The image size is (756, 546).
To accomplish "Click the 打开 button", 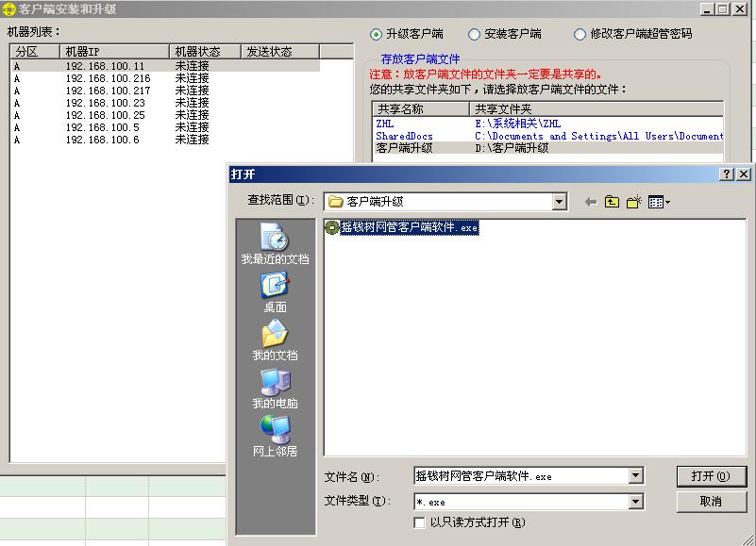I will (x=711, y=476).
